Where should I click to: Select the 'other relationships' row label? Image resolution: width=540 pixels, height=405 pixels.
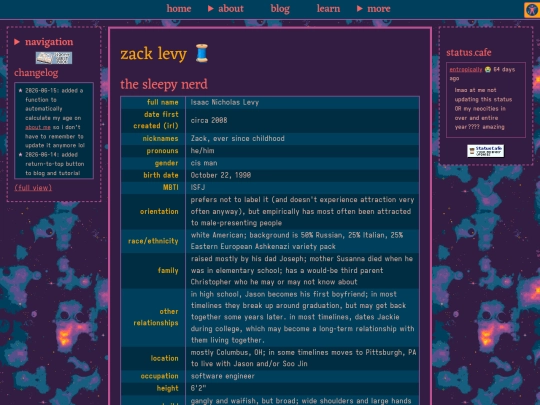tap(156, 317)
